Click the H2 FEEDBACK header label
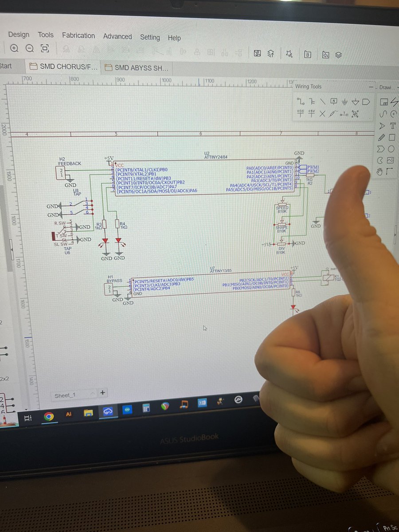This screenshot has height=532, width=399. click(70, 161)
